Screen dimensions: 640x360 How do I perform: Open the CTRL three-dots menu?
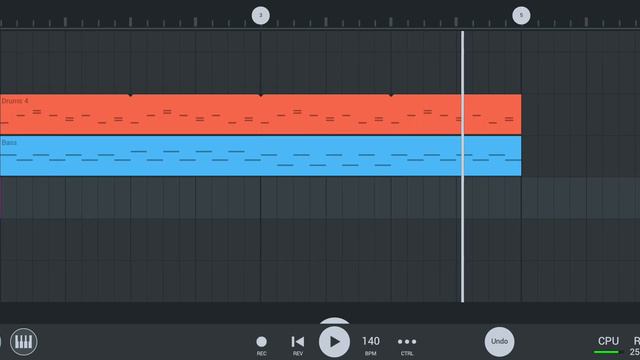pyautogui.click(x=407, y=345)
